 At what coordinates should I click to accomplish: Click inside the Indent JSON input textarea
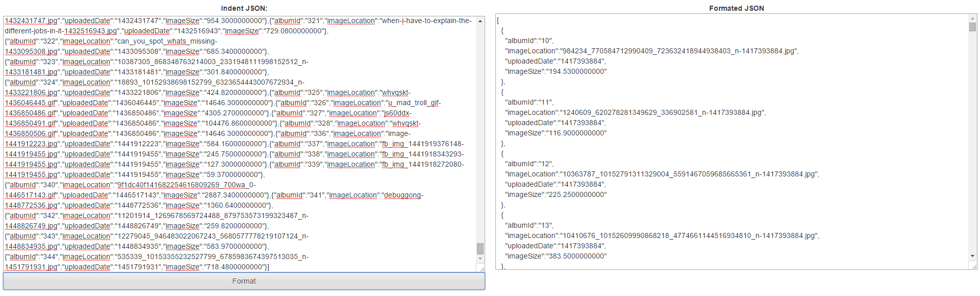click(240, 144)
